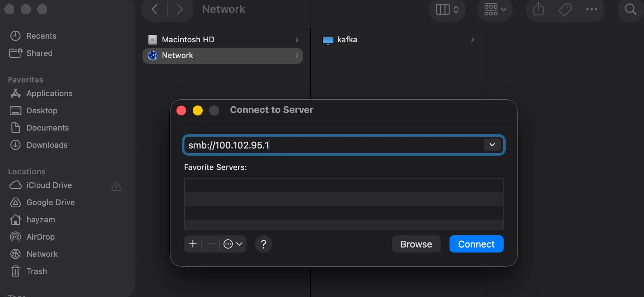This screenshot has width=644, height=297.
Task: Open Applications from Favorites
Action: pos(41,93)
